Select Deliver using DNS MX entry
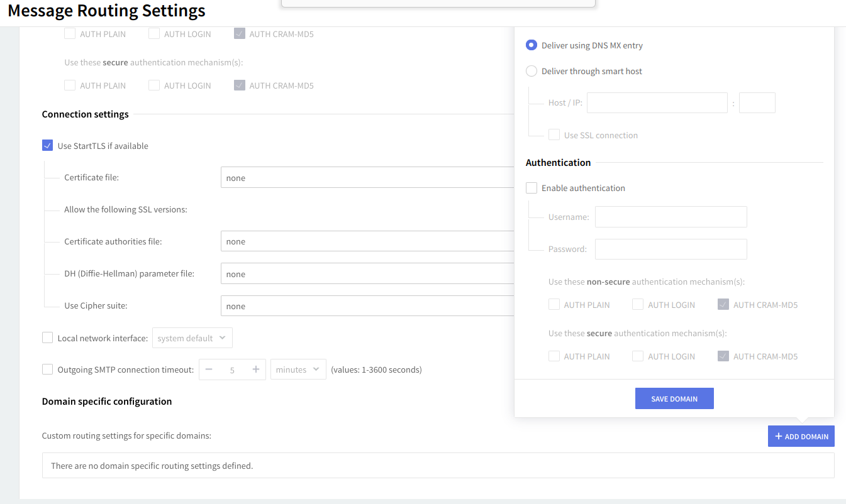846x504 pixels. tap(532, 45)
